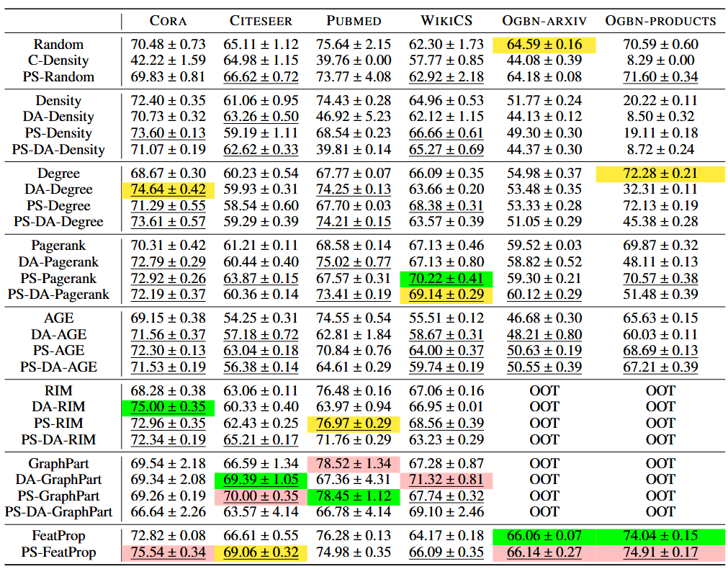Click DA-Degree's products value 32.31 ± 0.11

click(x=661, y=189)
